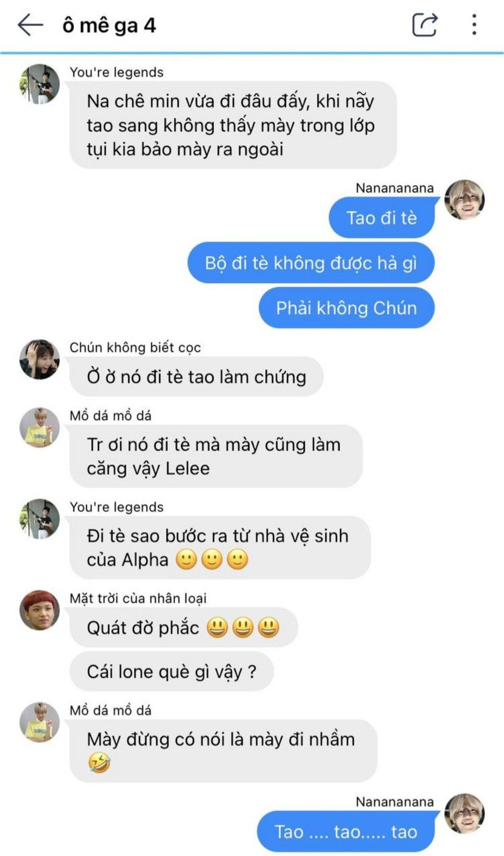Open the three-dot more options menu
The image size is (504, 856).
[x=474, y=25]
